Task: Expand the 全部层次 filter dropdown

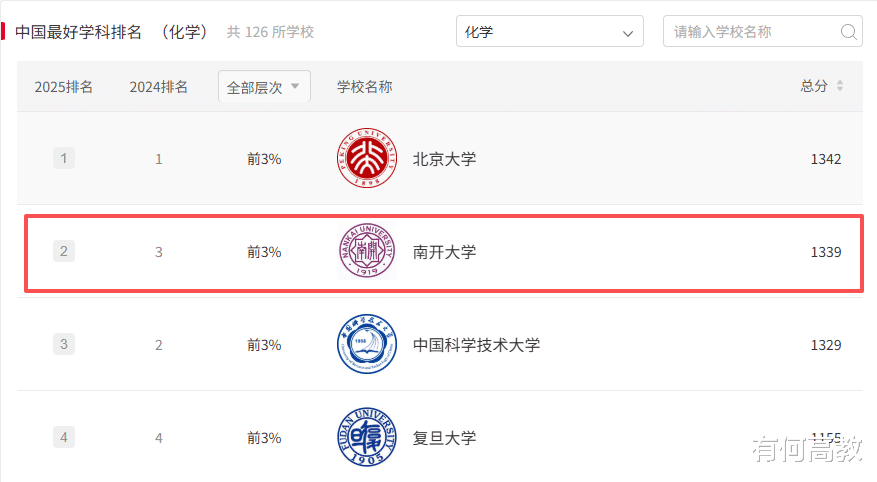Action: point(264,87)
